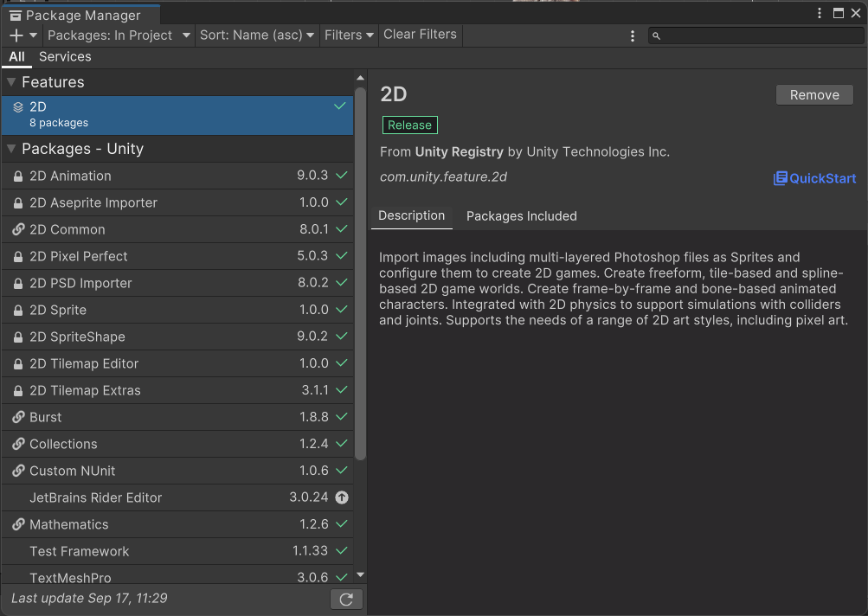Select 2D Animation package name
The height and width of the screenshot is (616, 868).
click(x=70, y=176)
